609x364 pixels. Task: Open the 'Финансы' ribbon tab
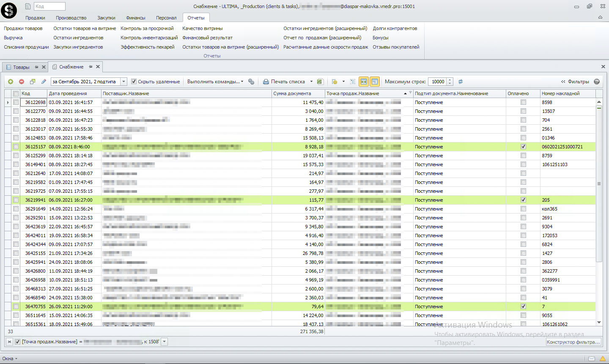pos(135,18)
